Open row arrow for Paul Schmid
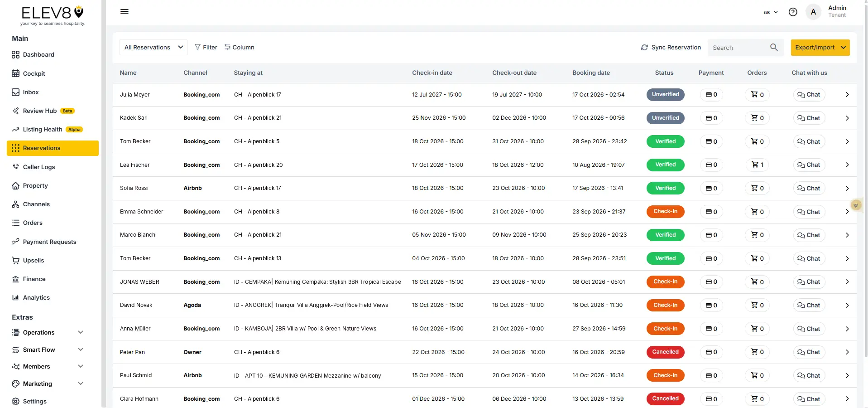 point(847,375)
